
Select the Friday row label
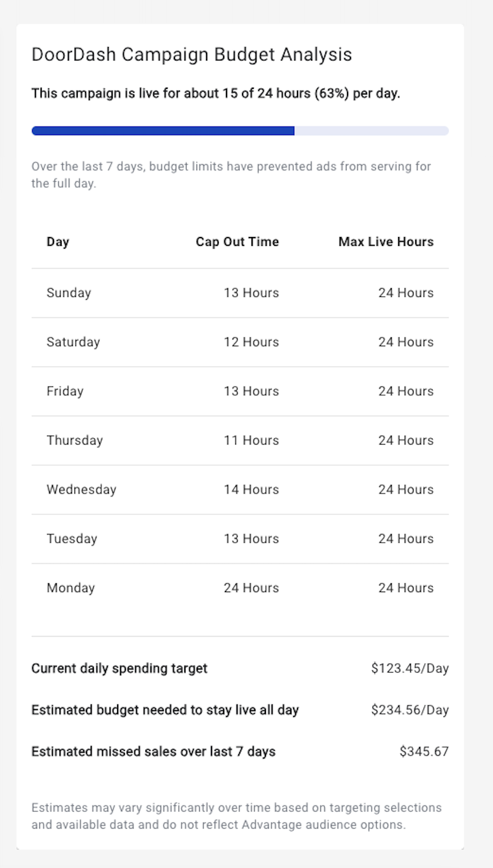(x=65, y=391)
